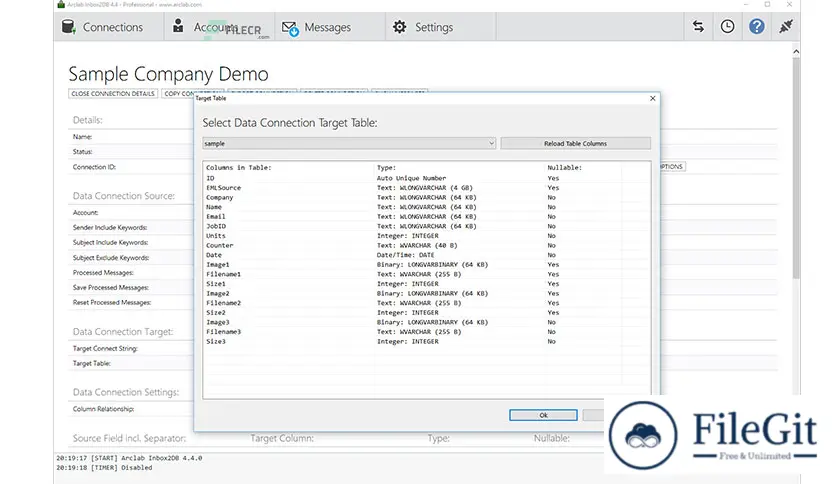Select the Image2 column row

(427, 293)
